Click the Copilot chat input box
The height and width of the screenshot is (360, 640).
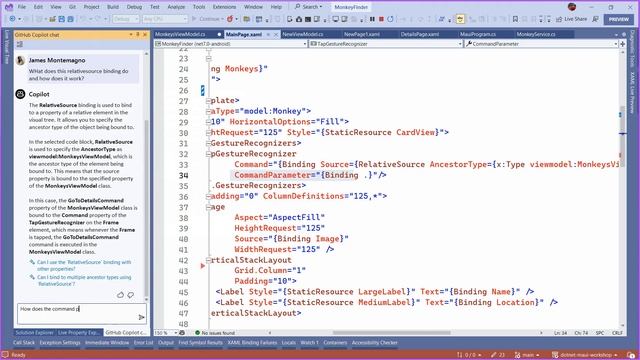coord(82,313)
